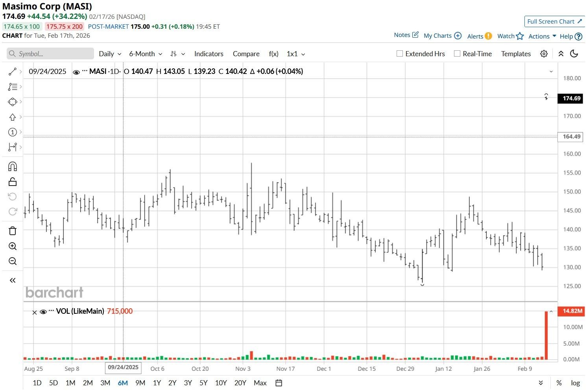Toggle MASI price series visibility

pos(76,72)
